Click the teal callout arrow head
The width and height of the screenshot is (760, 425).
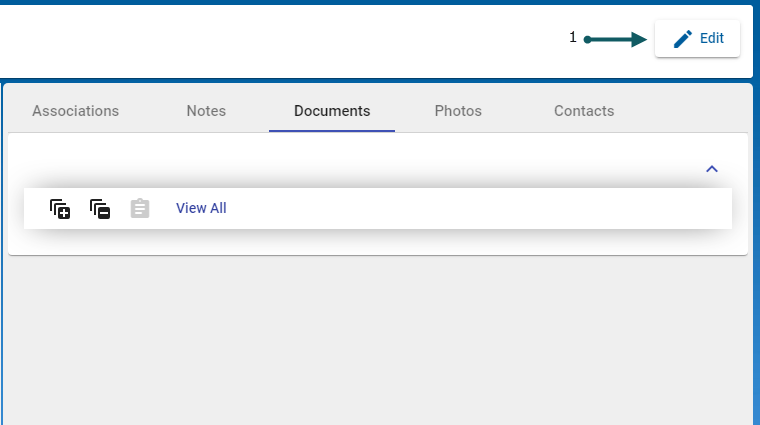640,40
